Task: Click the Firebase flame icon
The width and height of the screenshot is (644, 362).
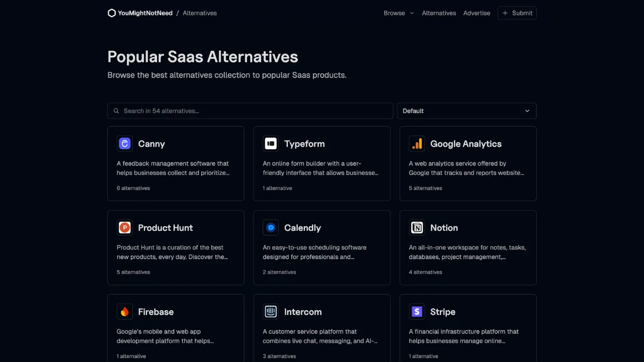Action: pos(125,312)
